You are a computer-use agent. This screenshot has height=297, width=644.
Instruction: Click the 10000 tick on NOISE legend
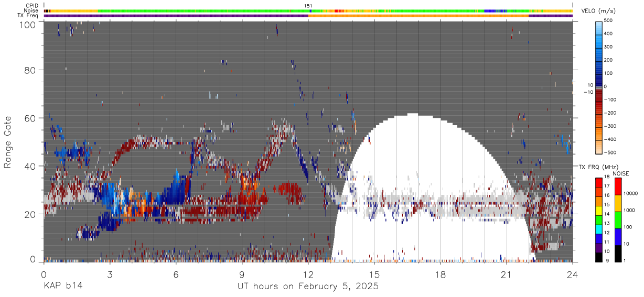[631, 193]
